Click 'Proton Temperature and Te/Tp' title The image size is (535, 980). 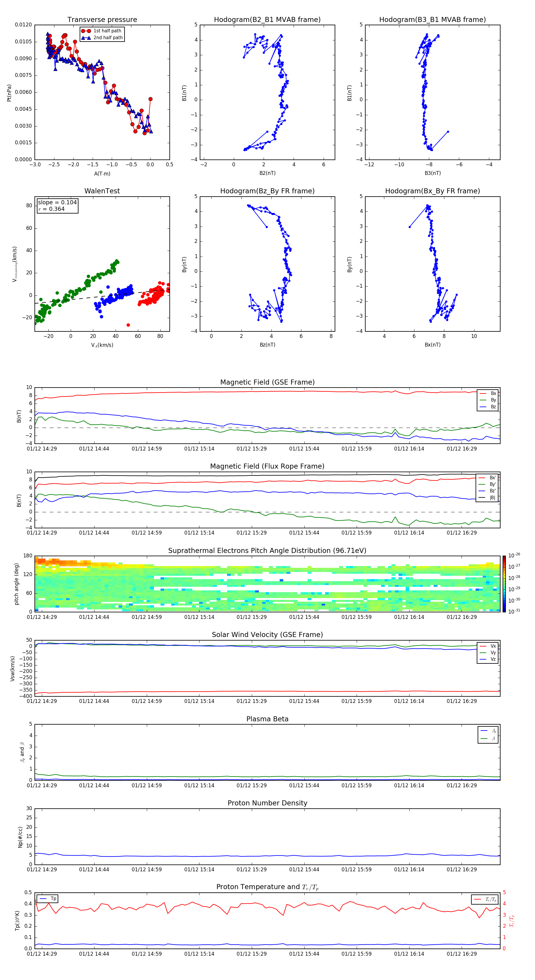[x=267, y=887]
